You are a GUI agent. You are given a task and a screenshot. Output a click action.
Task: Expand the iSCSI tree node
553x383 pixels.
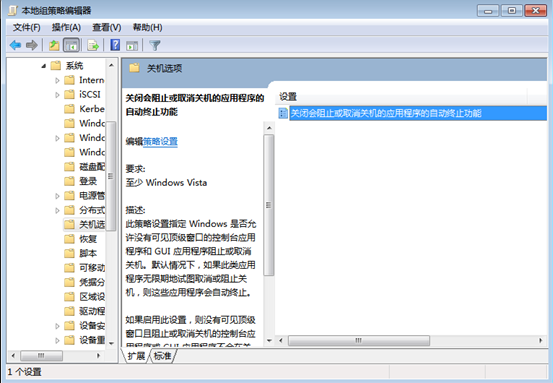[x=57, y=95]
